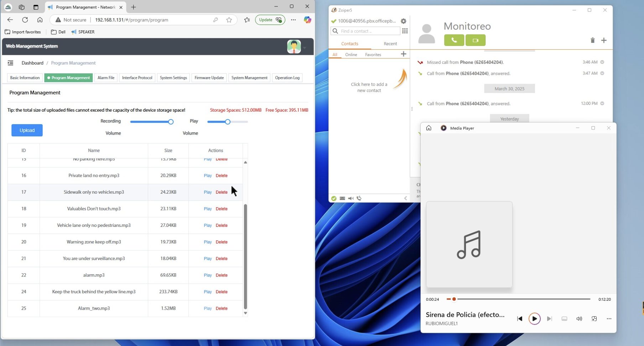This screenshot has height=346, width=644.
Task: Click the Update button in Edge
Action: (x=270, y=20)
